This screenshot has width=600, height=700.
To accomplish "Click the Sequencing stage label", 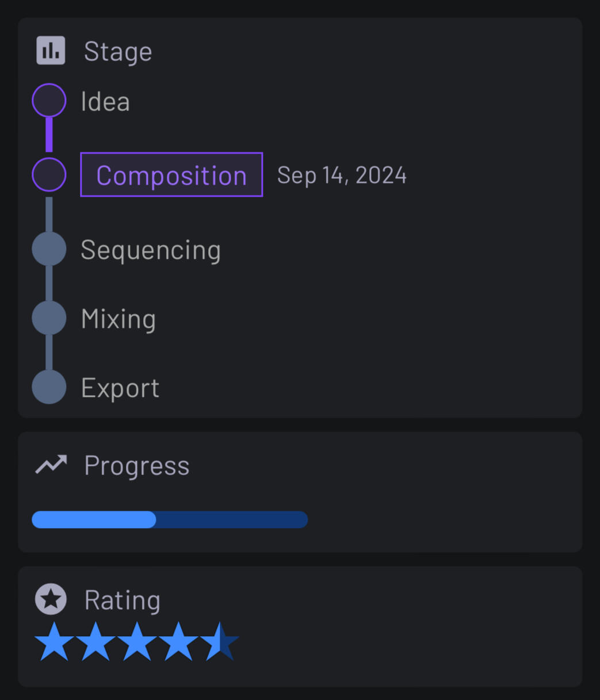I will (151, 250).
